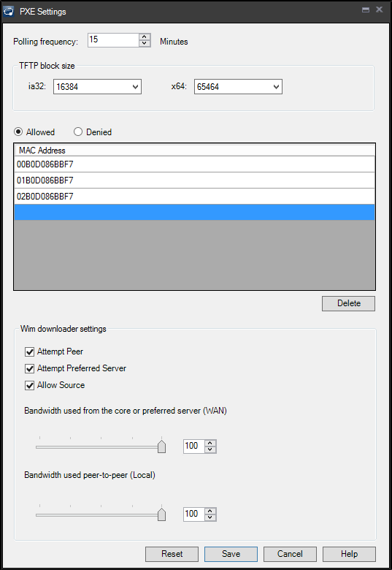Increase polling frequency with up arrow
The width and height of the screenshot is (392, 570).
tap(145, 37)
